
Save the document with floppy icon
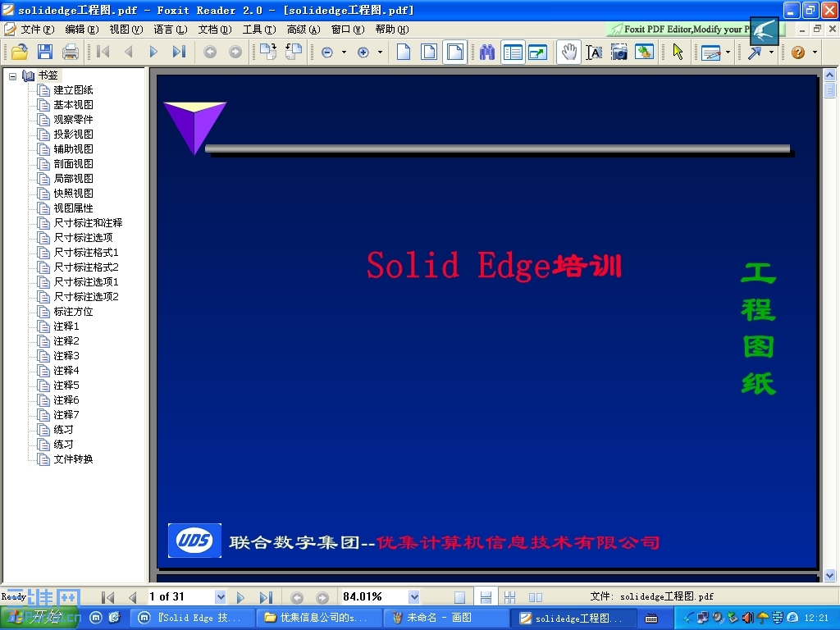[x=45, y=52]
